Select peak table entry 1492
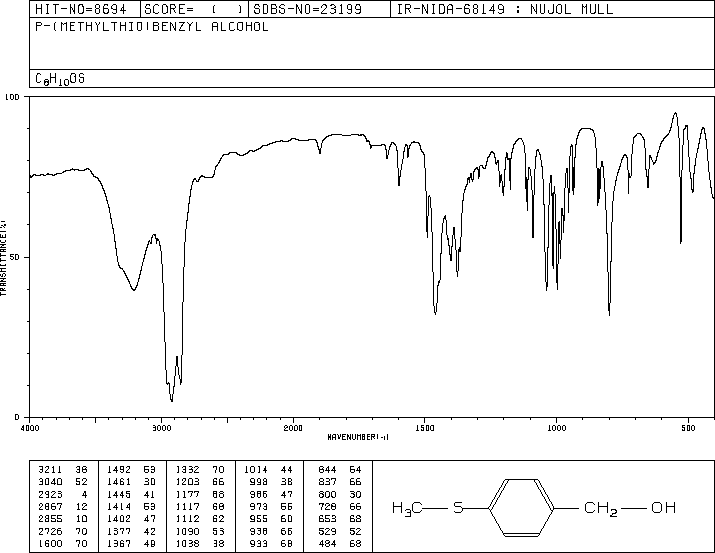The image size is (715, 553). [x=119, y=470]
